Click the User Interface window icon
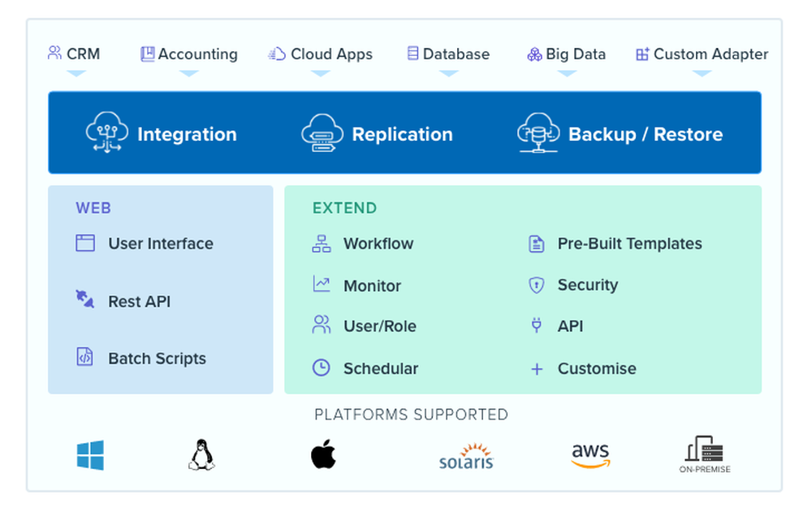812x508 pixels. pos(85,243)
